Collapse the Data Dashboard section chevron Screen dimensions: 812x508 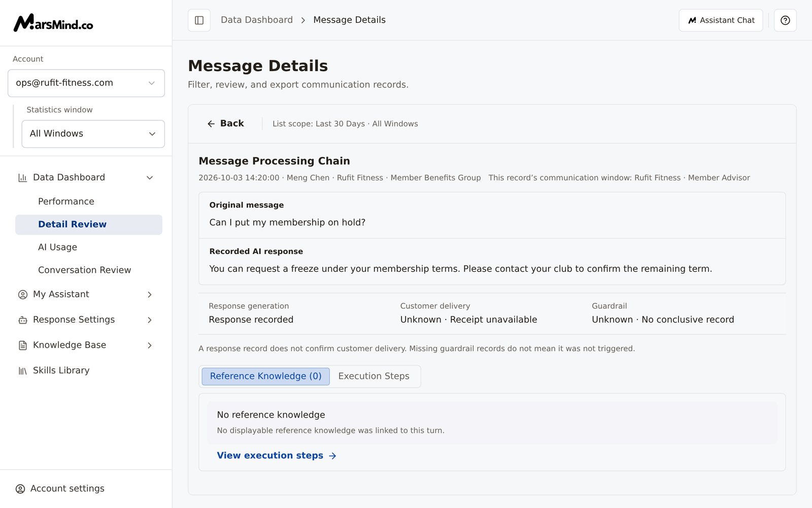150,178
